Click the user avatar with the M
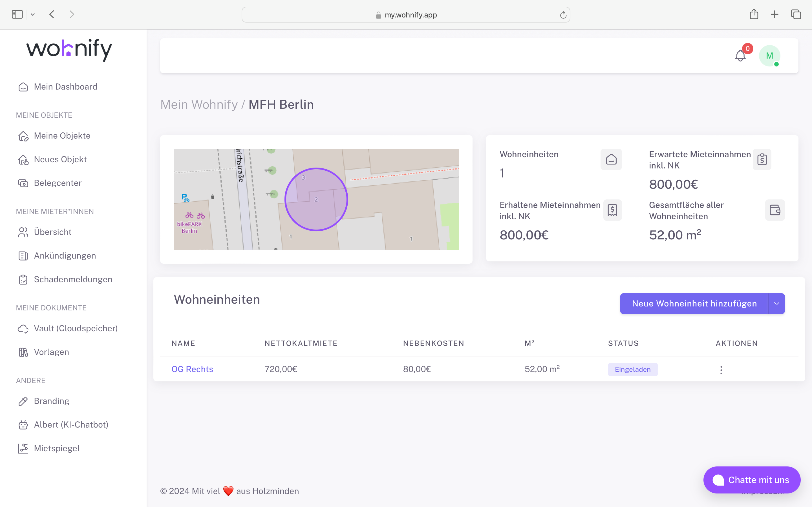 [770, 56]
